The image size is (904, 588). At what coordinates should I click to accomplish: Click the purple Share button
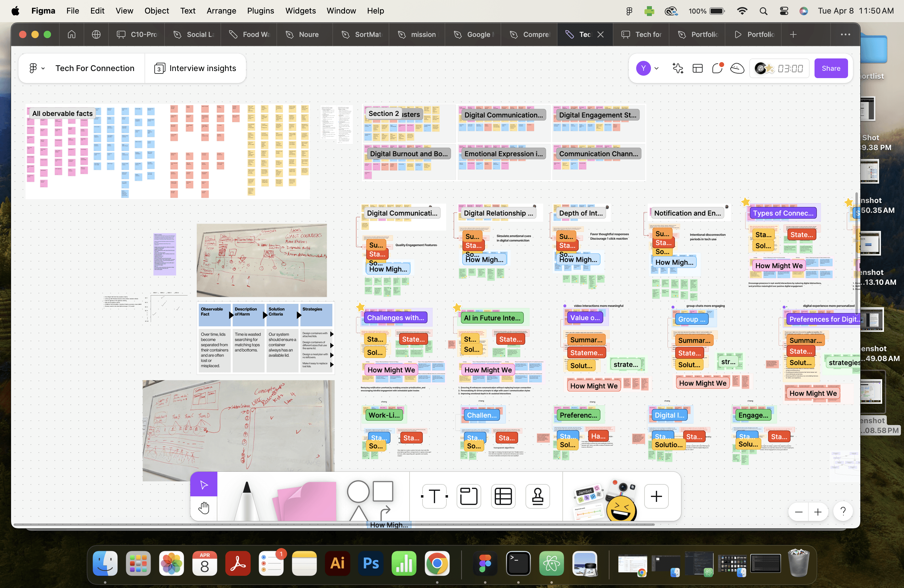point(831,68)
